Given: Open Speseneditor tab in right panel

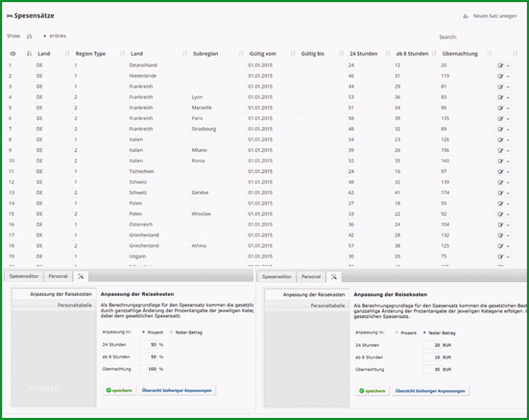Looking at the screenshot, I should pyautogui.click(x=276, y=277).
